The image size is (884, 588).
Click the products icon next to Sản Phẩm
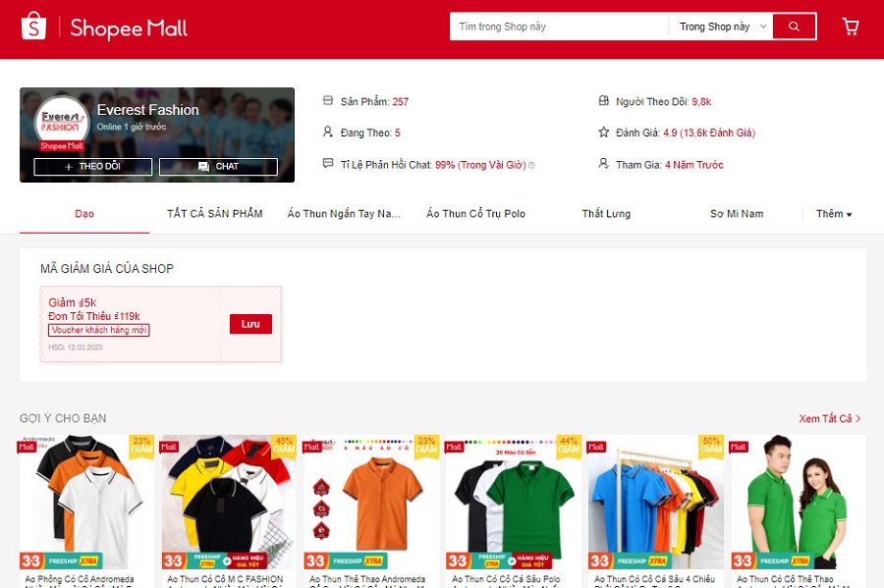328,101
